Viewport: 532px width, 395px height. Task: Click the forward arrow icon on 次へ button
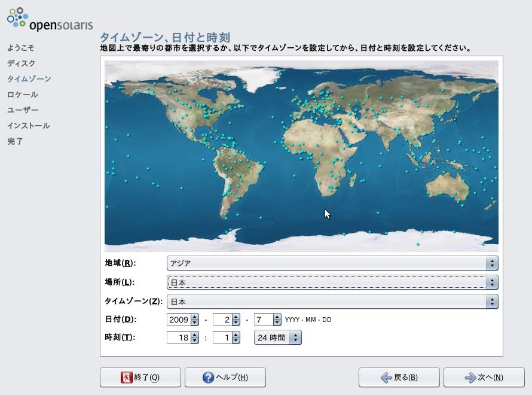point(470,377)
